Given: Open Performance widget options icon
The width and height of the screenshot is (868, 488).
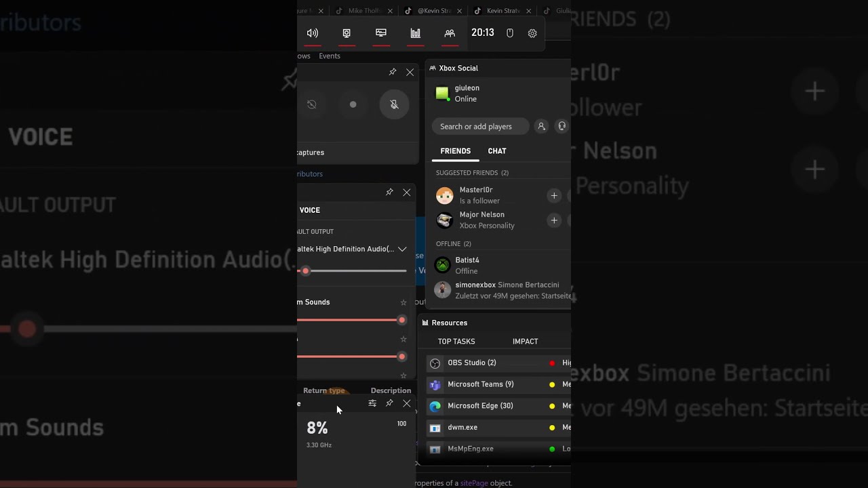Looking at the screenshot, I should [x=372, y=403].
